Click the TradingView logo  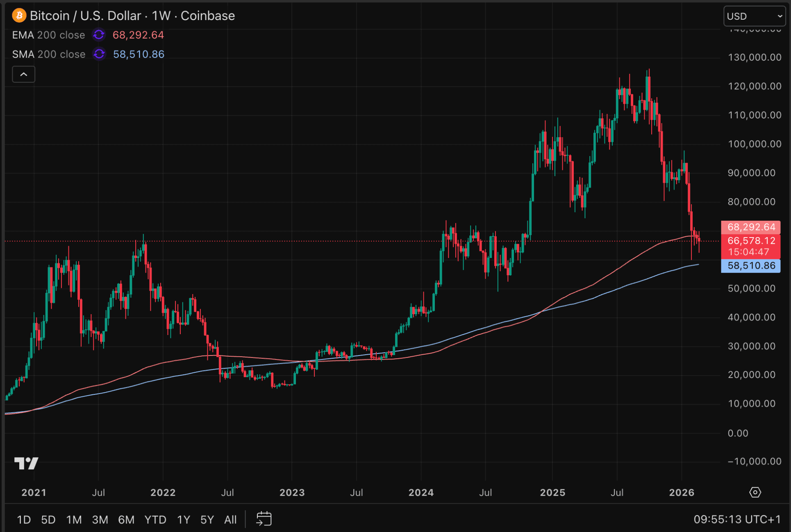[26, 463]
